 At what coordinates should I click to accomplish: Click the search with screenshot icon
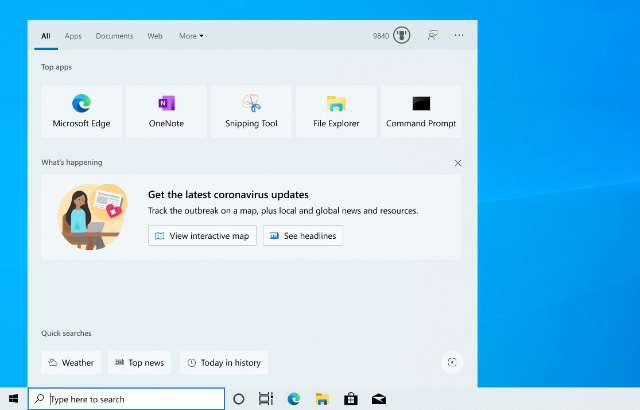(452, 362)
